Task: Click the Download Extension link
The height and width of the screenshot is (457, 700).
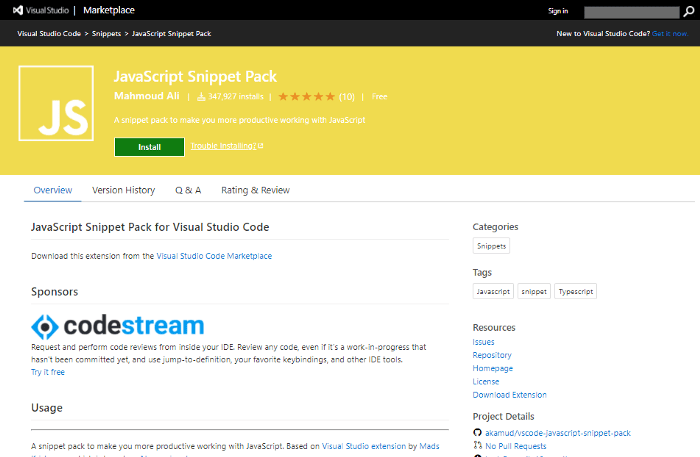Action: (509, 395)
